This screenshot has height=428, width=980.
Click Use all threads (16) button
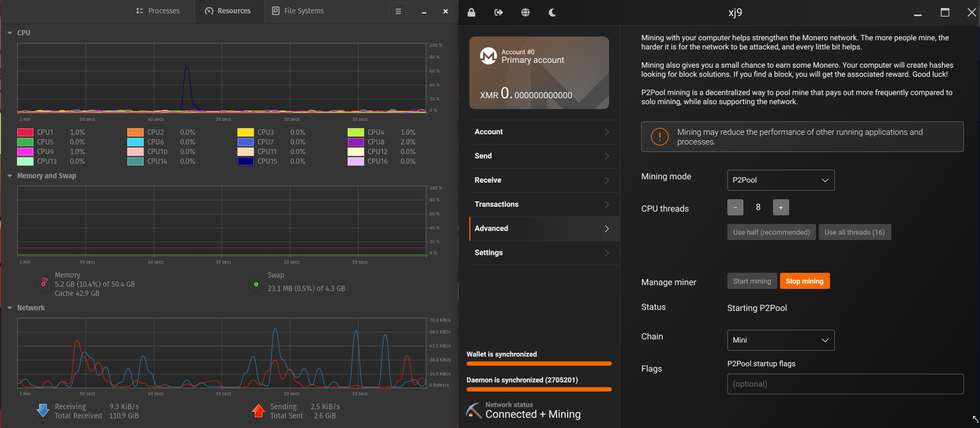pos(855,232)
